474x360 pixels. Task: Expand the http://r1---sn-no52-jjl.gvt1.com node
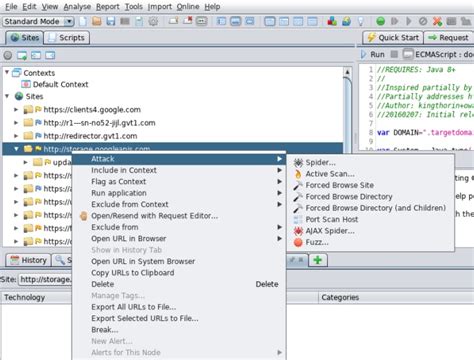[x=16, y=123]
